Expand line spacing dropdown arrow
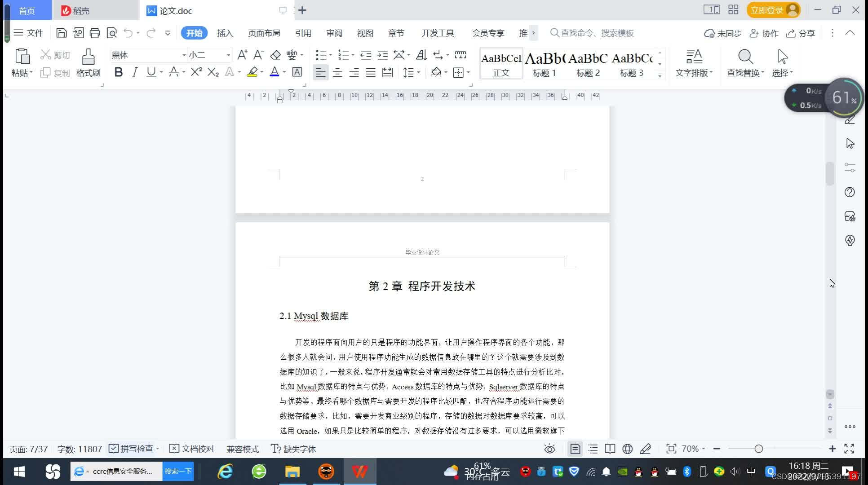 pos(418,72)
